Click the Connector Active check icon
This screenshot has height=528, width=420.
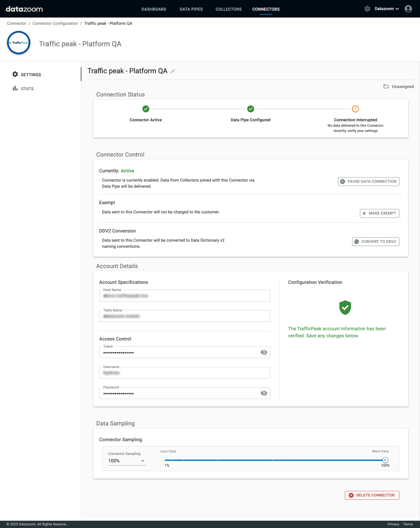[x=146, y=109]
